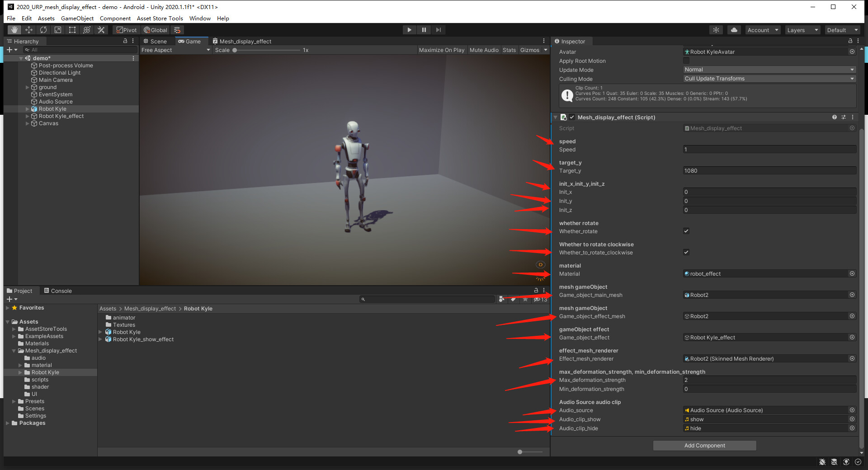The height and width of the screenshot is (470, 868).
Task: Select the Rotate tool
Action: point(43,29)
